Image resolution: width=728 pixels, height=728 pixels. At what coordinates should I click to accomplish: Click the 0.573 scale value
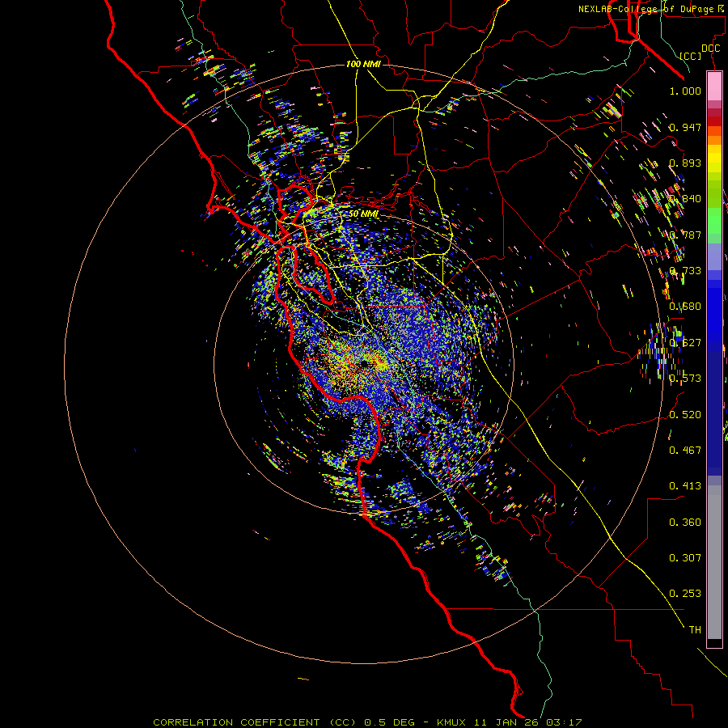685,379
